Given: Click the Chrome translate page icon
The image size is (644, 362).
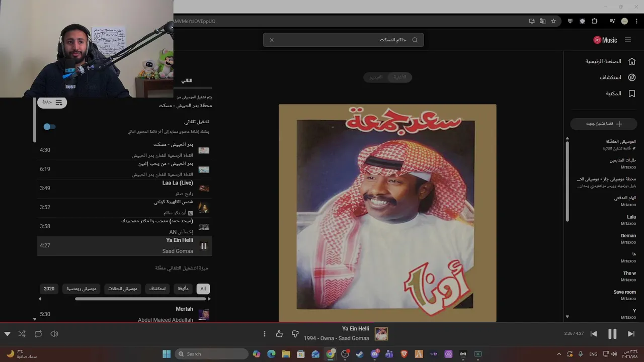Looking at the screenshot, I should tap(542, 21).
